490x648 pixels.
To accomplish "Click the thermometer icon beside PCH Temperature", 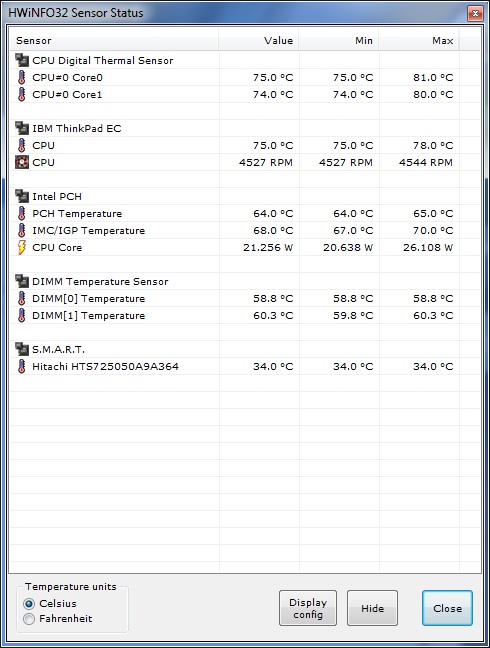I will [x=21, y=213].
